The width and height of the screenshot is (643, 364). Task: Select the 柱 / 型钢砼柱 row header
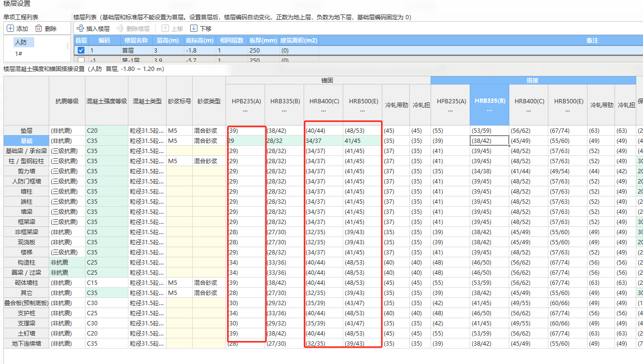pos(27,161)
